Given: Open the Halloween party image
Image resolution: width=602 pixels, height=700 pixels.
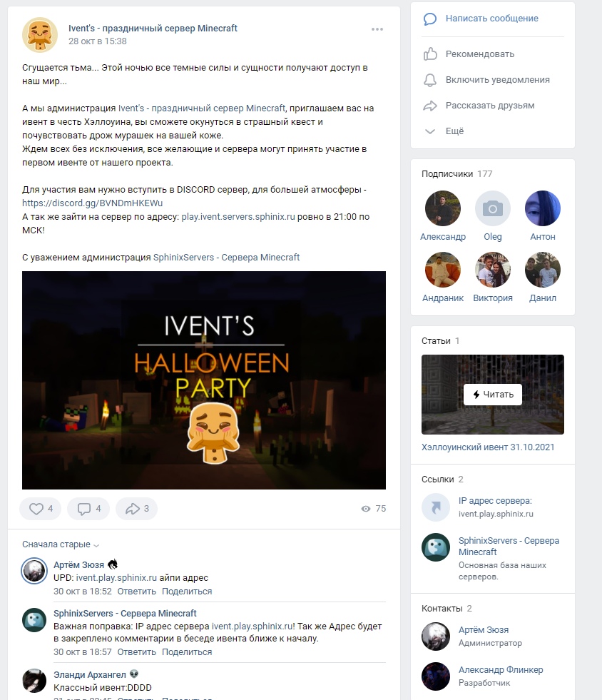Looking at the screenshot, I should click(204, 380).
